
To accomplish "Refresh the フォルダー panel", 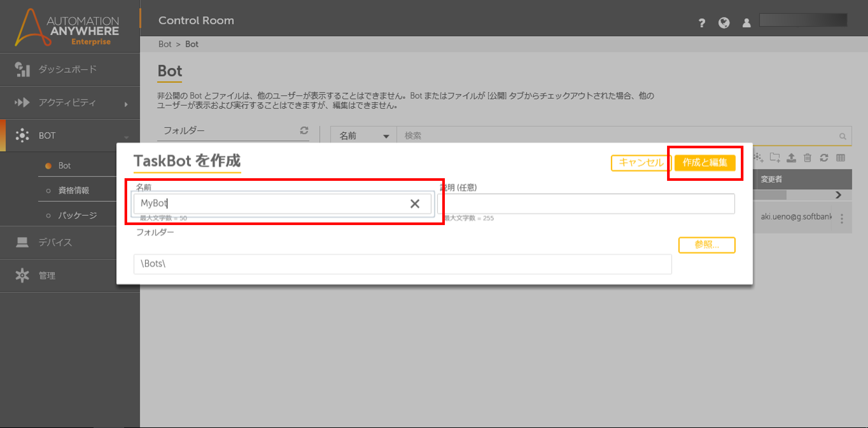I will click(304, 130).
